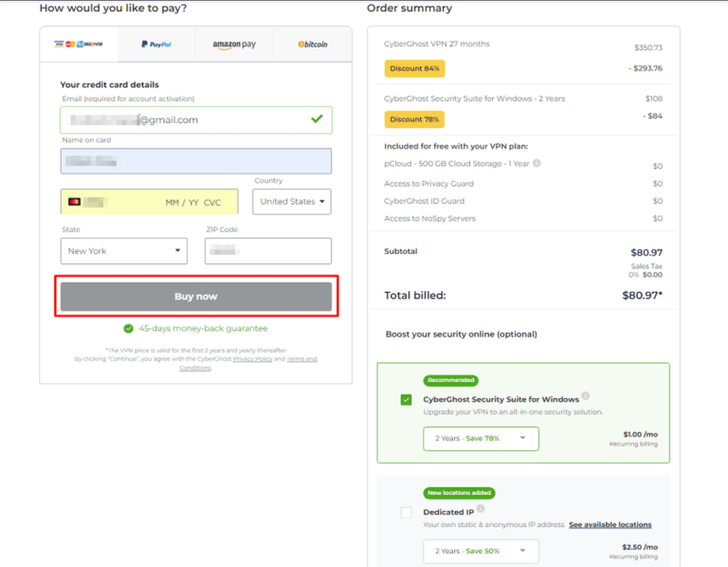This screenshot has width=728, height=567.
Task: Click the Discount 84% badge
Action: click(414, 68)
